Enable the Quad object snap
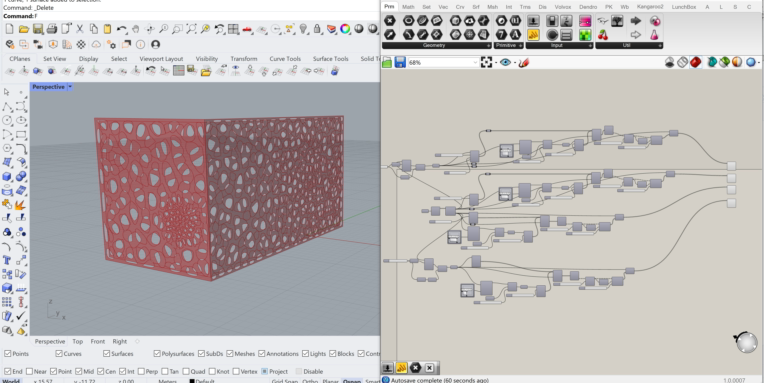The height and width of the screenshot is (383, 764). [186, 371]
